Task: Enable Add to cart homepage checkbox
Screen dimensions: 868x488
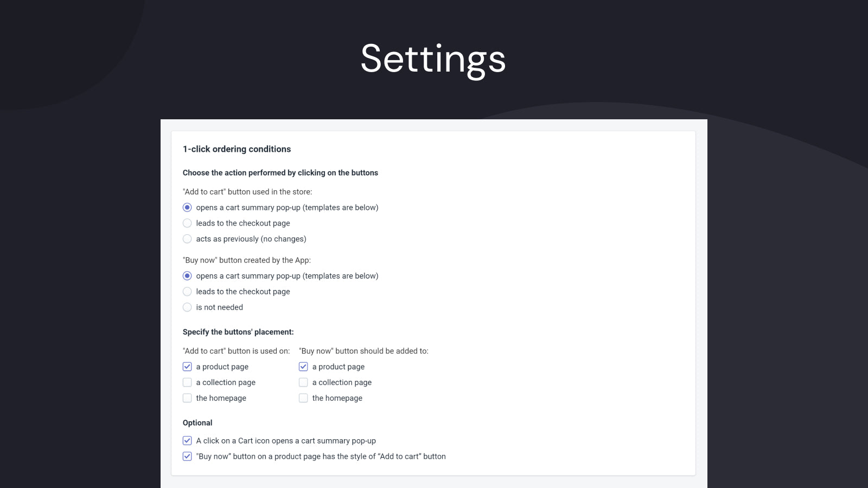Action: [x=187, y=398]
